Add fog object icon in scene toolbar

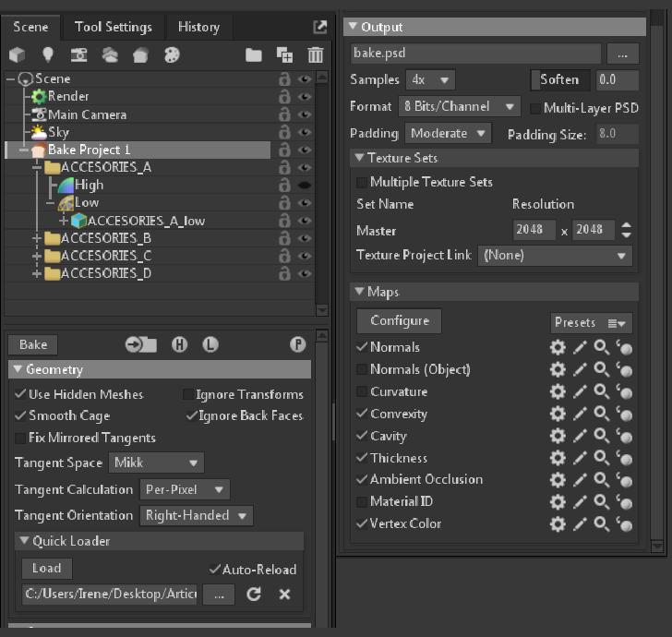pos(110,54)
